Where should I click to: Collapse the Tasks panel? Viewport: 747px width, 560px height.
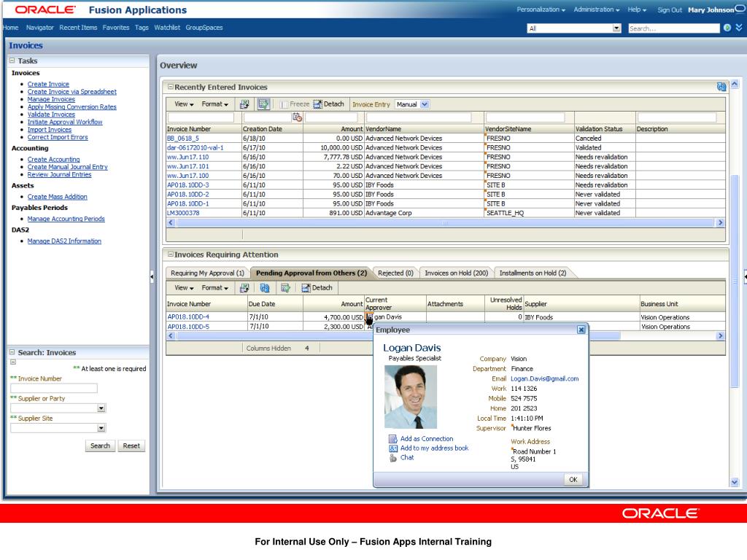tap(12, 61)
